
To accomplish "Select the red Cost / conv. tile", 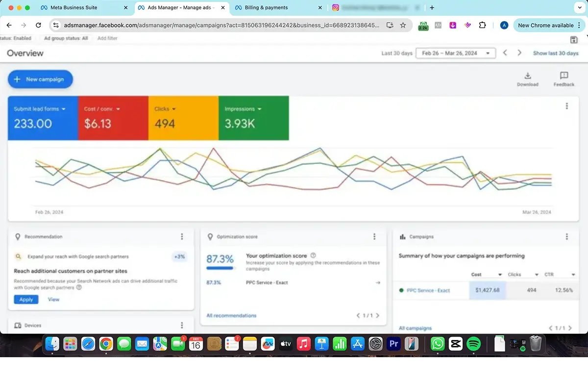I will tap(113, 118).
